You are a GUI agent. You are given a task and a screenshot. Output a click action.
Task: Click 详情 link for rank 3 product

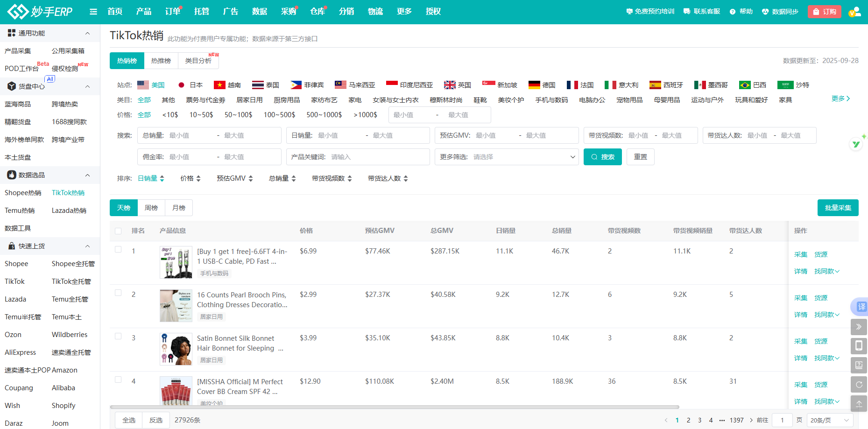click(801, 358)
